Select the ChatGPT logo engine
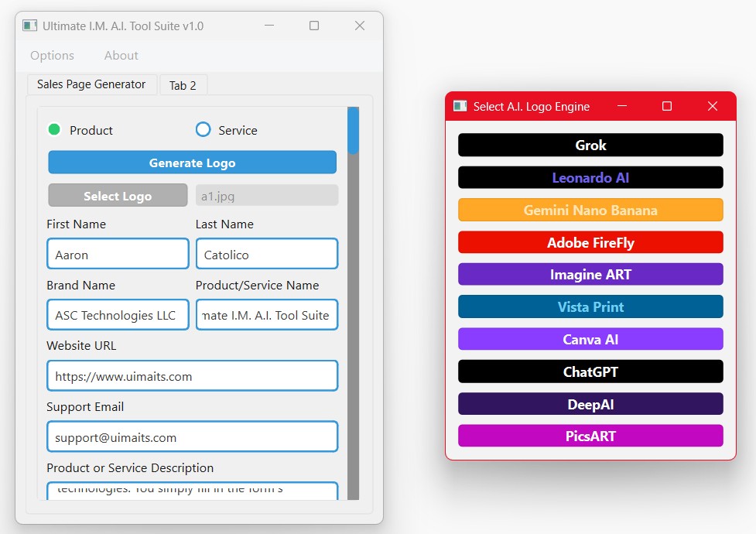 tap(590, 371)
